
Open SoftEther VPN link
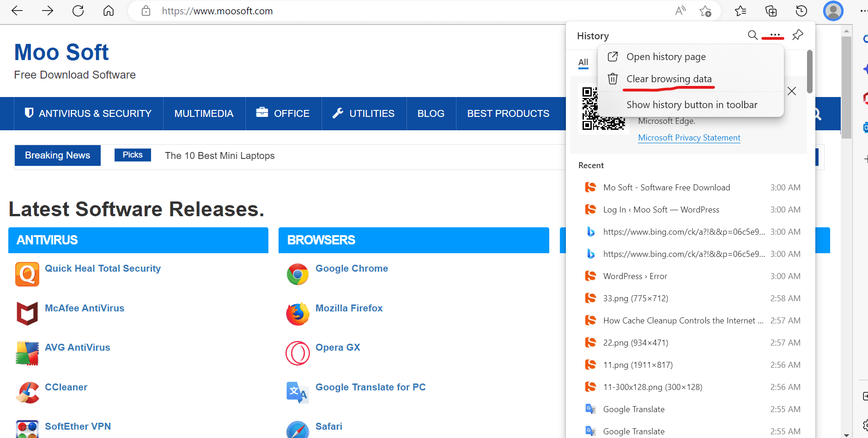[x=78, y=426]
